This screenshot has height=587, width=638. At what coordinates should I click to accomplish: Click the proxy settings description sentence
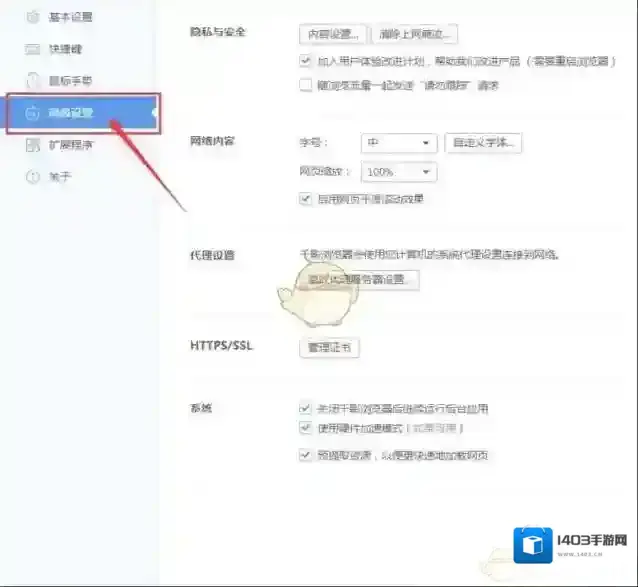430,255
